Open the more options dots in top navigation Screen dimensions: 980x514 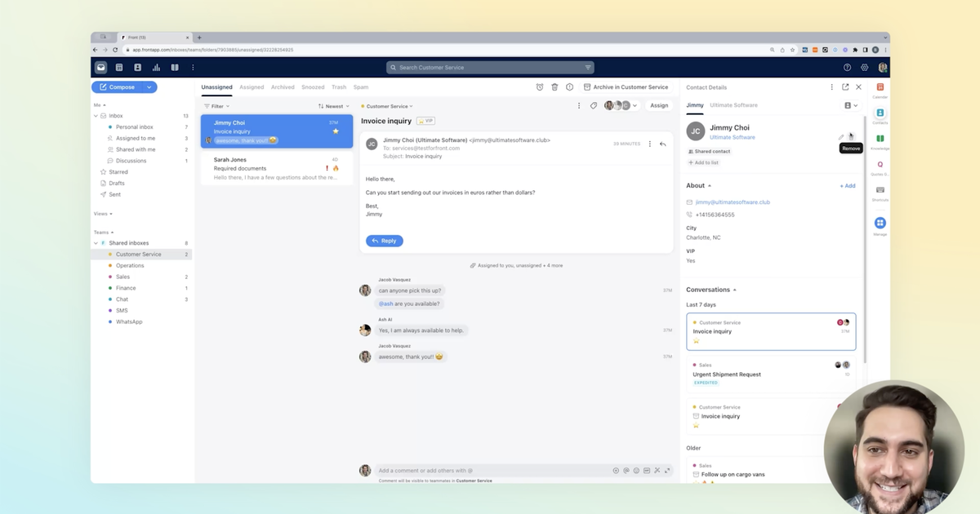point(193,68)
